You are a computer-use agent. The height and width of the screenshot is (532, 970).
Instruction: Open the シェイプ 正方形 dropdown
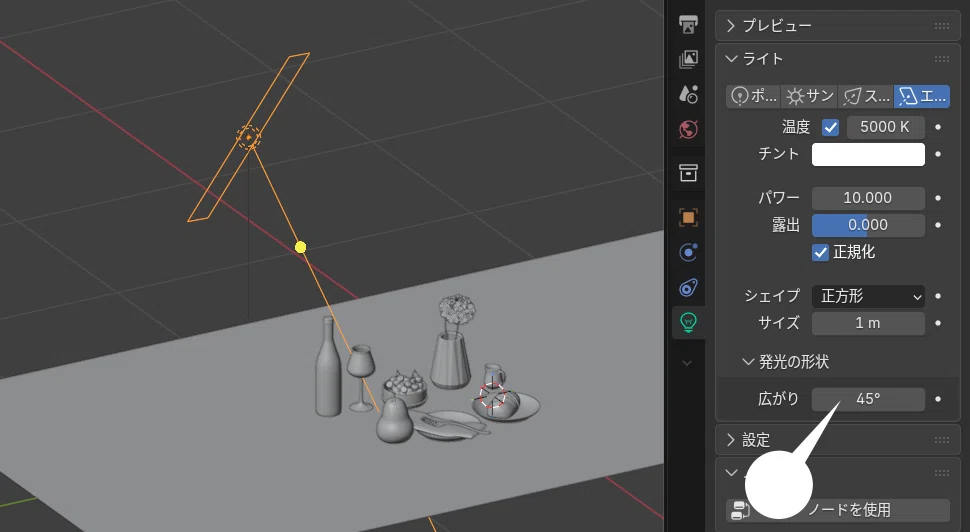point(868,296)
